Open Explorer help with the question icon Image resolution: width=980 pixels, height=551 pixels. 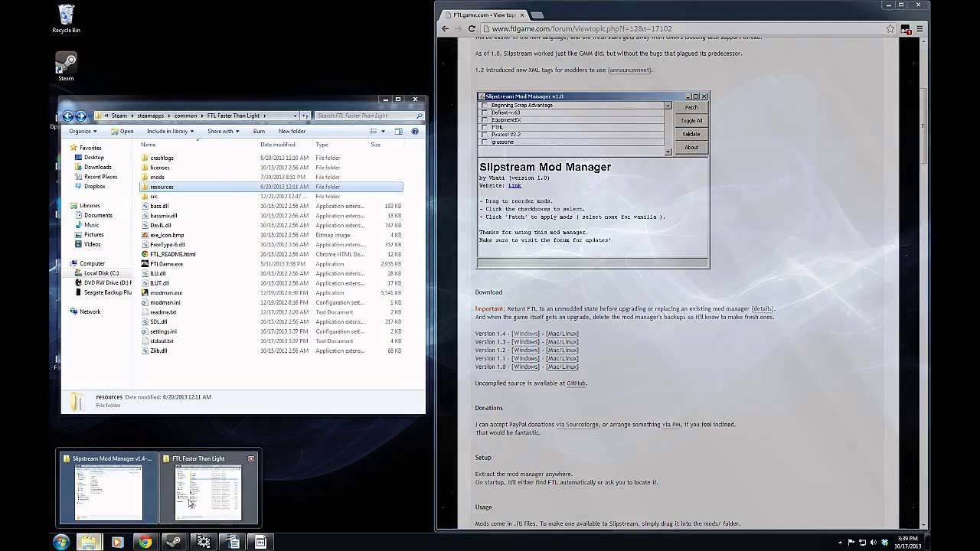click(415, 131)
